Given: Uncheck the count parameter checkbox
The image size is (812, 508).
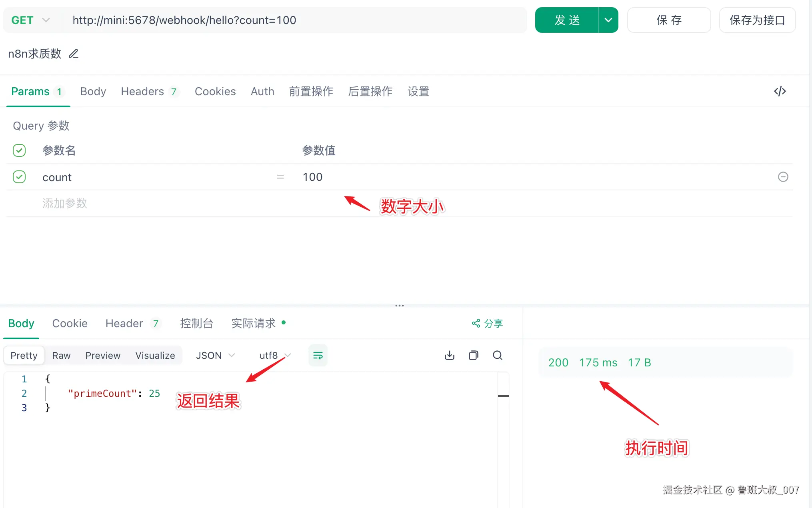Looking at the screenshot, I should click(19, 177).
